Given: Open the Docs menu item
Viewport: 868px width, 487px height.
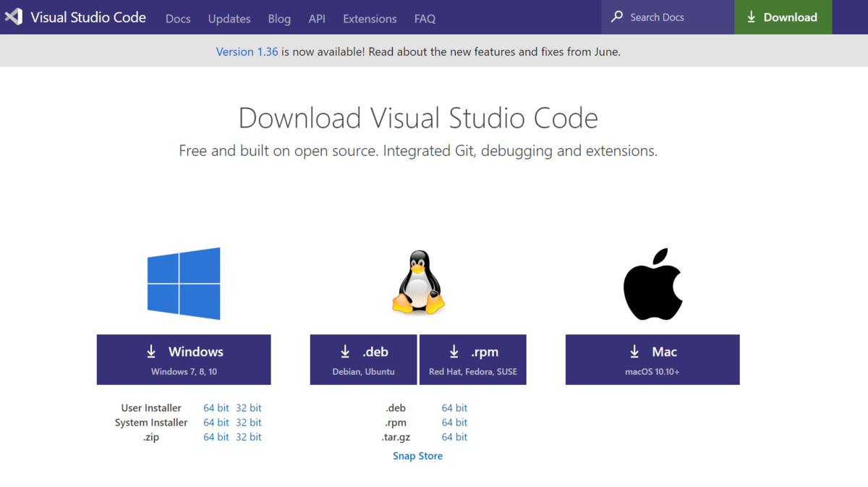Looking at the screenshot, I should click(178, 19).
